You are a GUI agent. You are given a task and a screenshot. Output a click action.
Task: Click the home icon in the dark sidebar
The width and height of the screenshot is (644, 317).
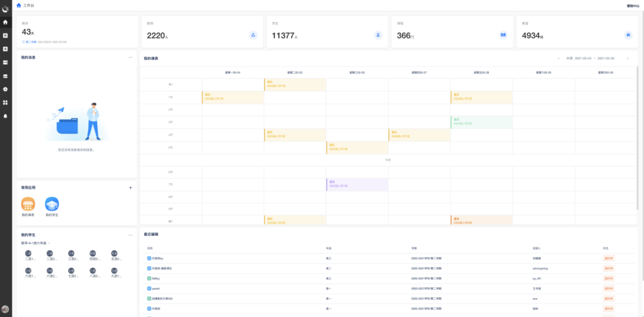coord(6,22)
